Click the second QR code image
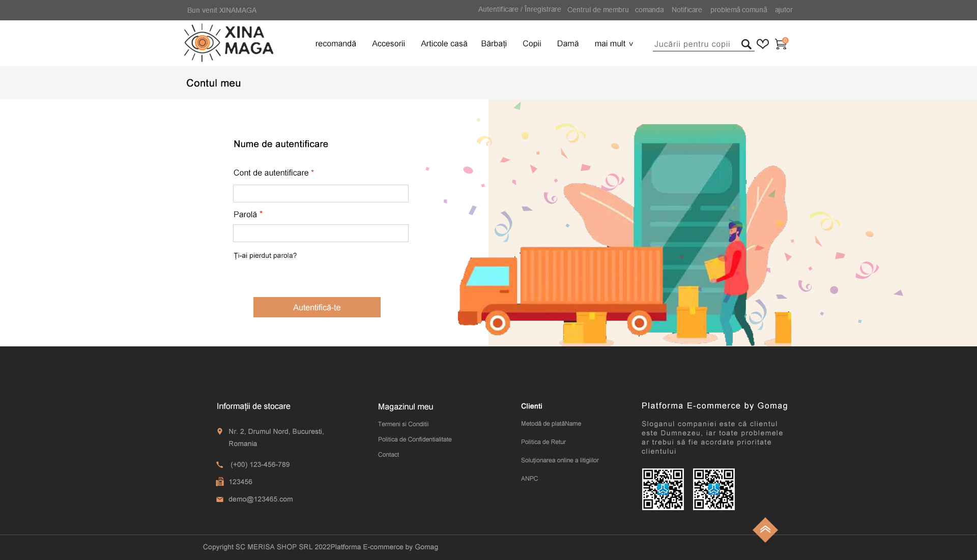The image size is (977, 560). tap(714, 489)
